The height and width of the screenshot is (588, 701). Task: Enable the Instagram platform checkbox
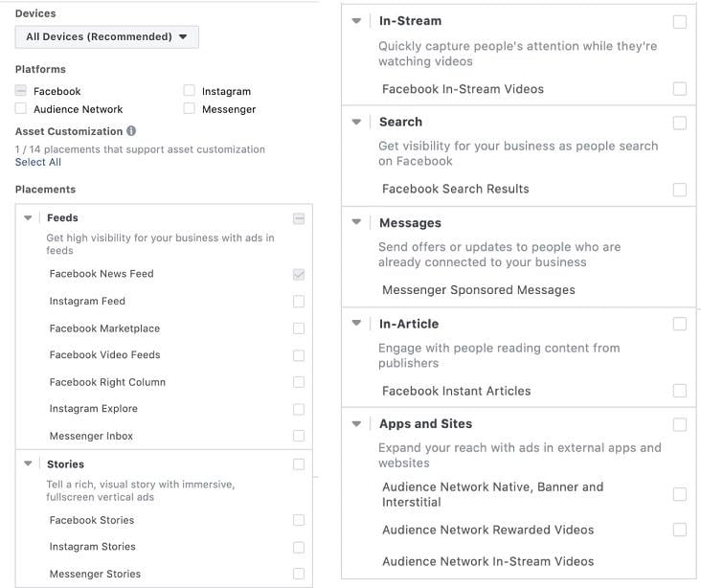coord(189,91)
